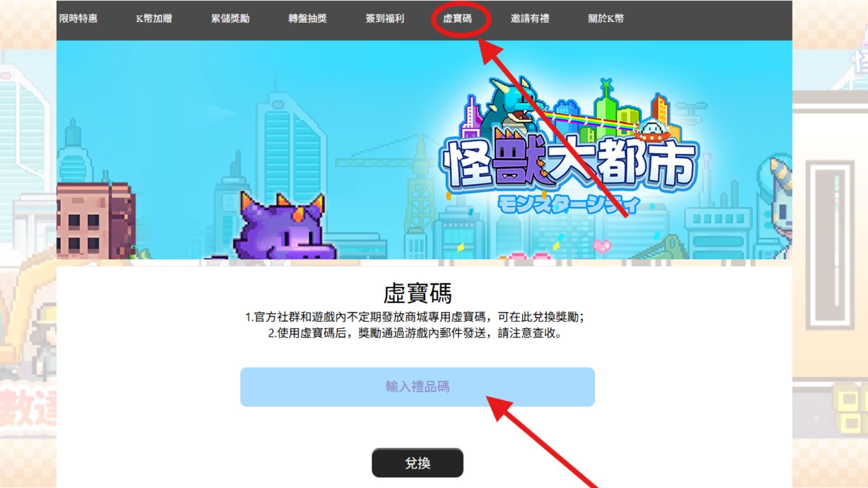
Task: Click the large 虛寶碼 section heading
Action: pos(417,294)
